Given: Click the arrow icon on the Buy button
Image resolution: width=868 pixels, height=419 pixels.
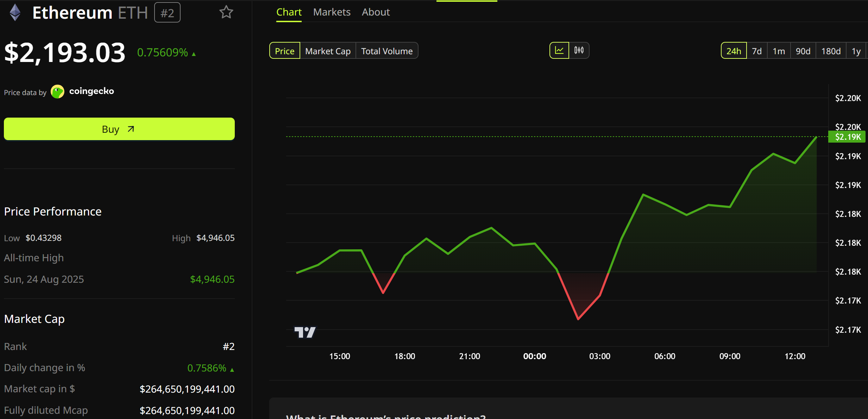Looking at the screenshot, I should click(x=131, y=129).
